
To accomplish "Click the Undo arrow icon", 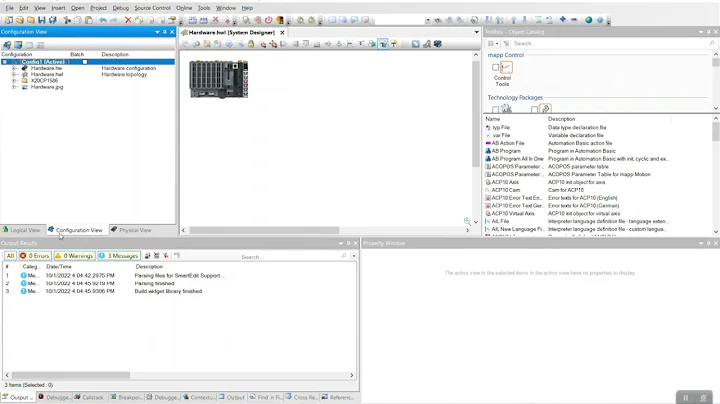I will tap(103, 20).
